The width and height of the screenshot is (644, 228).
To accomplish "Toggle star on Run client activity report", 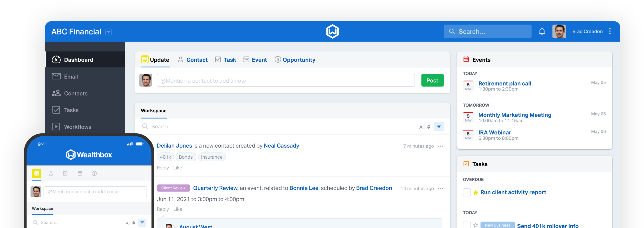I will 475,192.
